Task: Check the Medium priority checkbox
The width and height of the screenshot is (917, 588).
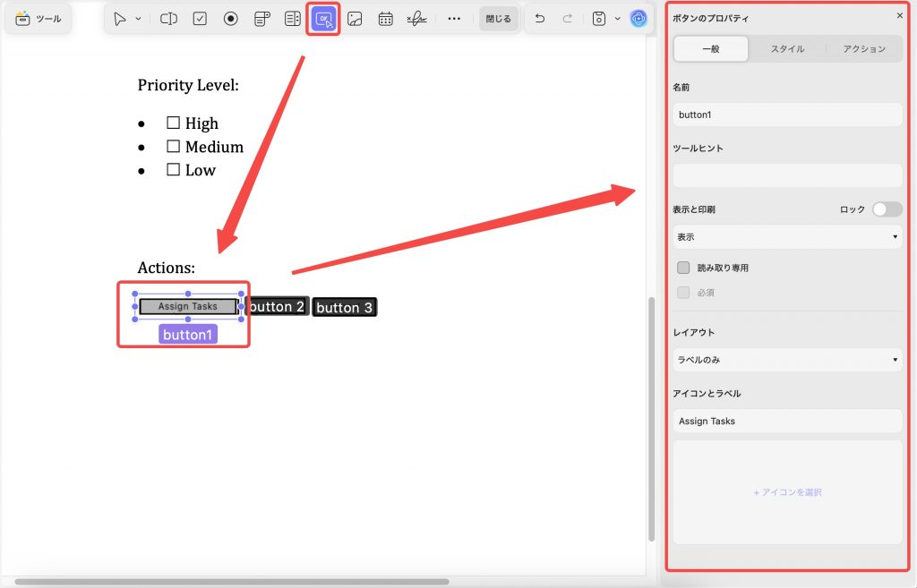Action: [x=173, y=146]
